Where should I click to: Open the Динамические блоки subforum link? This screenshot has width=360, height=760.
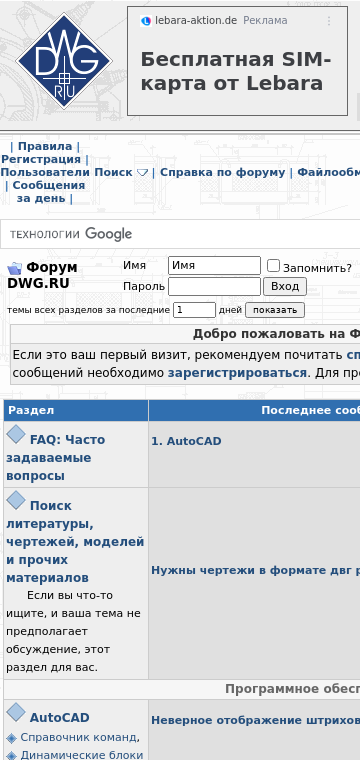tap(81, 755)
